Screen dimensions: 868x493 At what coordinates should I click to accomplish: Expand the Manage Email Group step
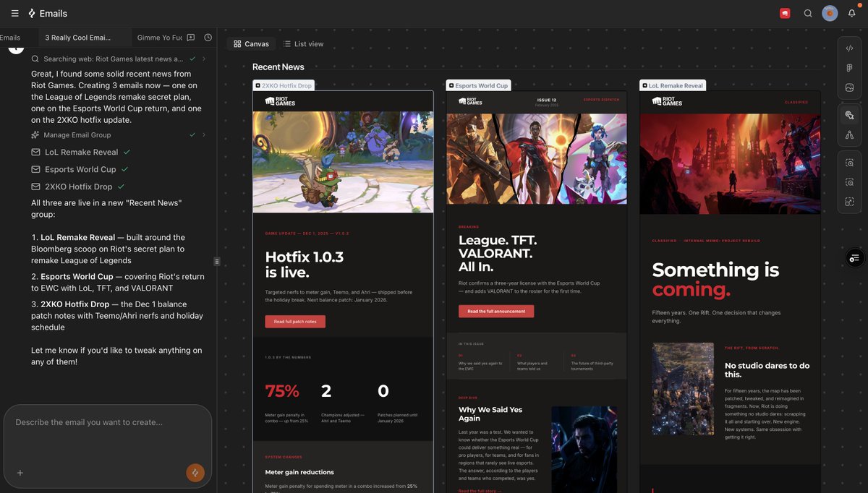(x=204, y=134)
